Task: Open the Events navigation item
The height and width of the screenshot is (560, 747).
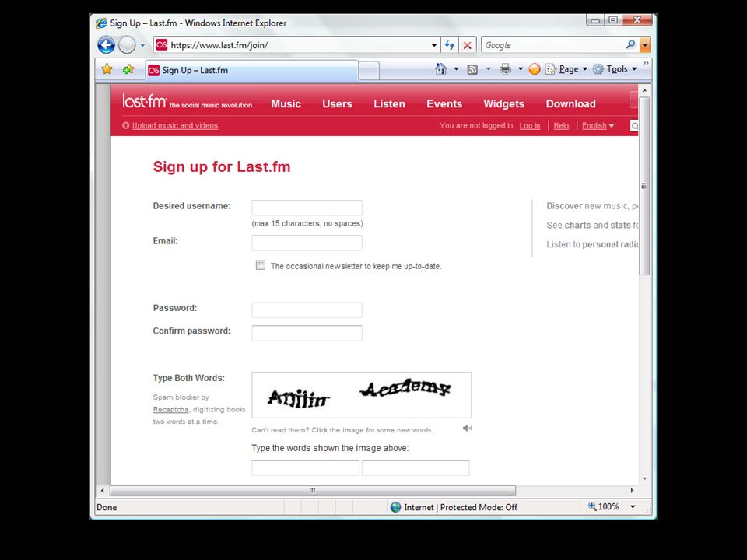Action: [444, 103]
